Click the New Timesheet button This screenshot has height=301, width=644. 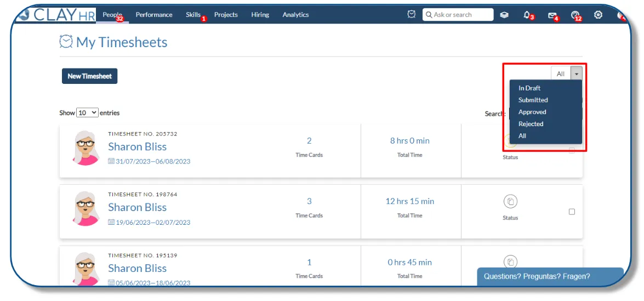pos(89,76)
